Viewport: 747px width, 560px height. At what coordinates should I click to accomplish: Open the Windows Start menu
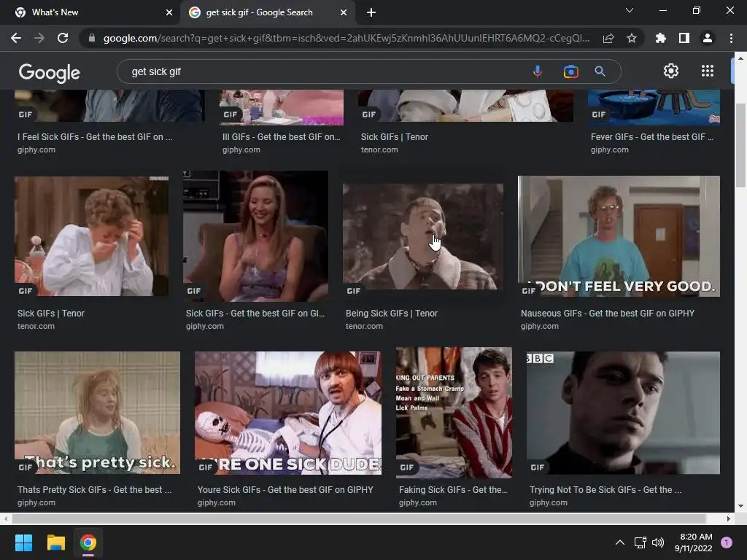23,542
